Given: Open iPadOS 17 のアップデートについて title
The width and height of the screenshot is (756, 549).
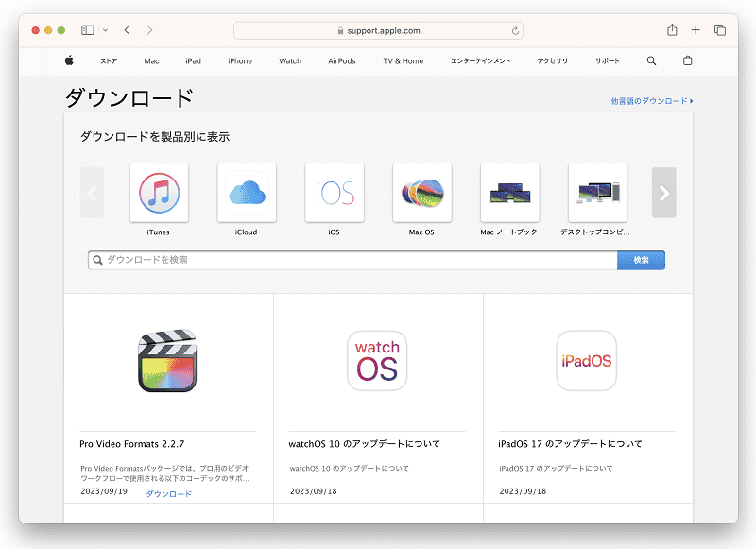Looking at the screenshot, I should tap(570, 444).
